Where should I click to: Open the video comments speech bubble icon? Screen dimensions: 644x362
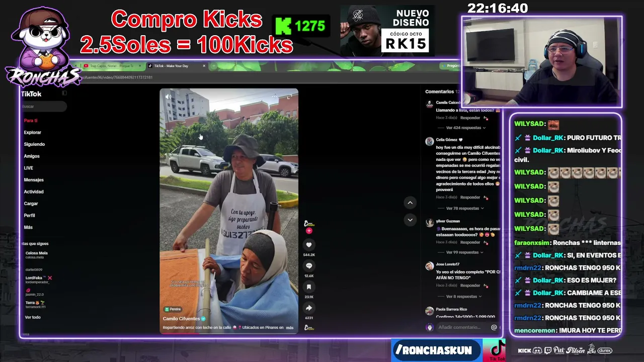[x=309, y=266]
